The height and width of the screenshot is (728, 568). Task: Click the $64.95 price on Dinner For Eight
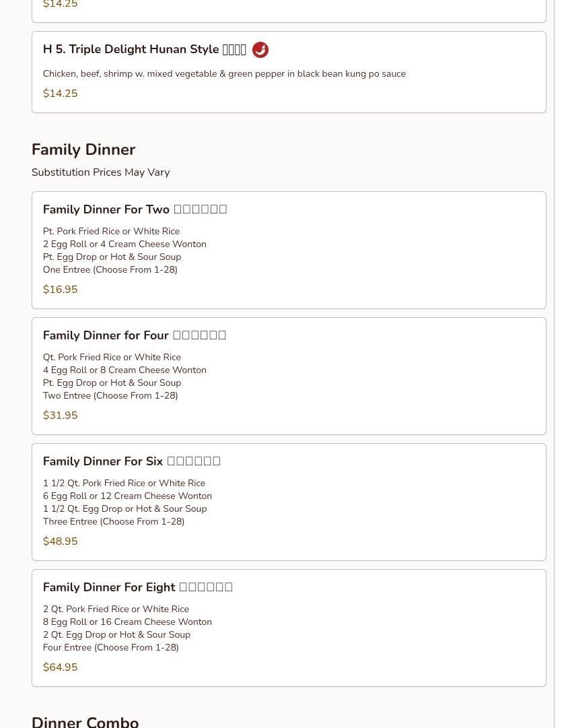61,667
